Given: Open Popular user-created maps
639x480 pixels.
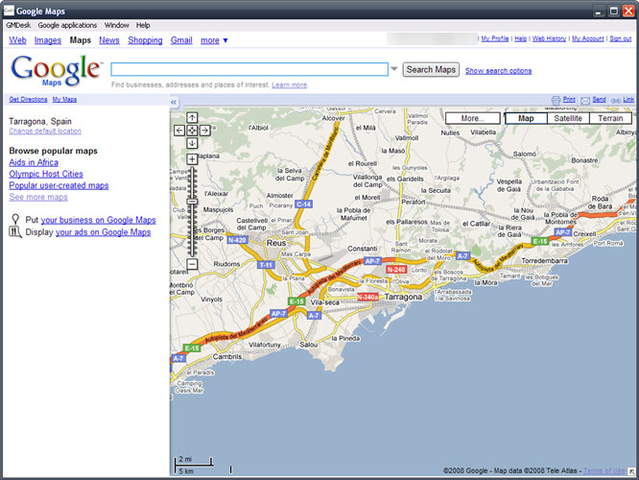Looking at the screenshot, I should (59, 185).
